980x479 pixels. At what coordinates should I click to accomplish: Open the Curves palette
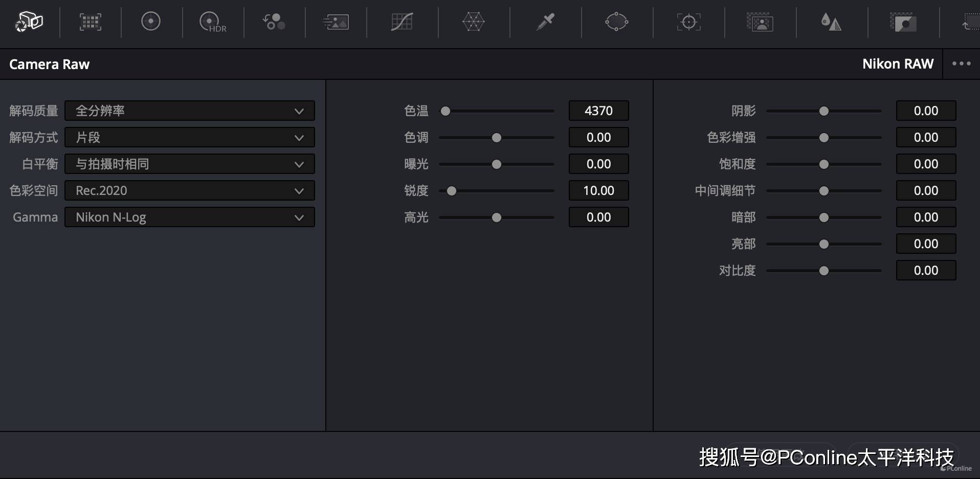coord(402,22)
